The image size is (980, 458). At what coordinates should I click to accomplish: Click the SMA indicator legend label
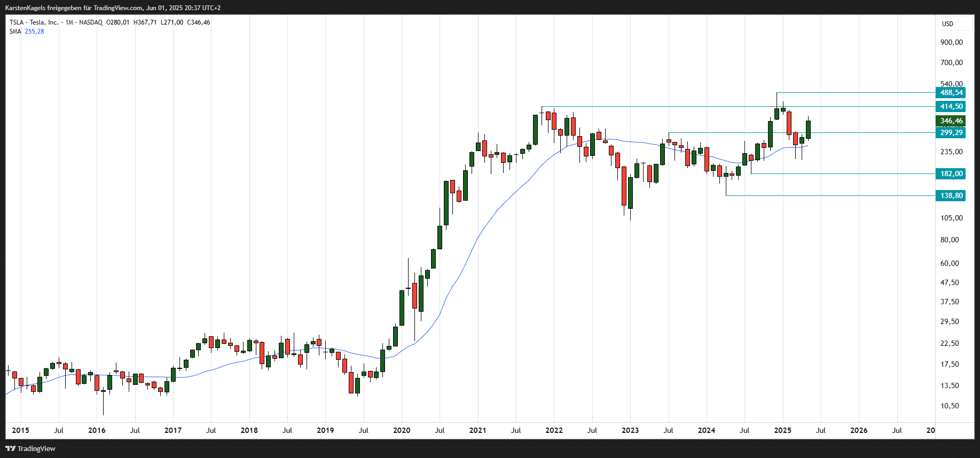coord(15,31)
